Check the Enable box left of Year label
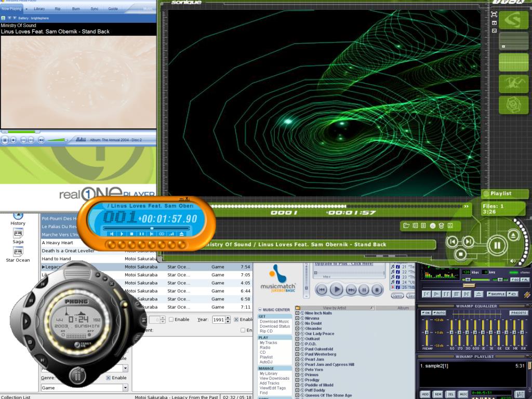 [x=171, y=320]
